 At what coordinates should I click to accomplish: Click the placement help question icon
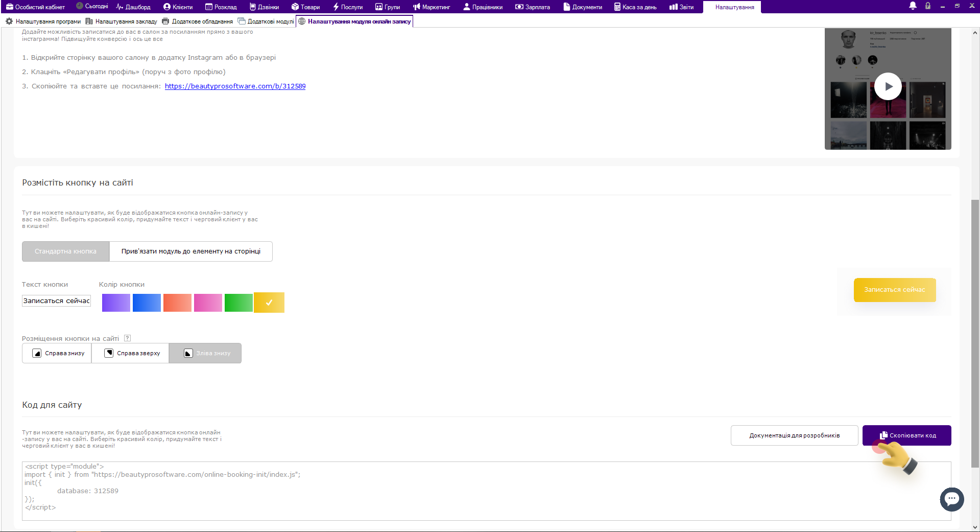coord(128,338)
